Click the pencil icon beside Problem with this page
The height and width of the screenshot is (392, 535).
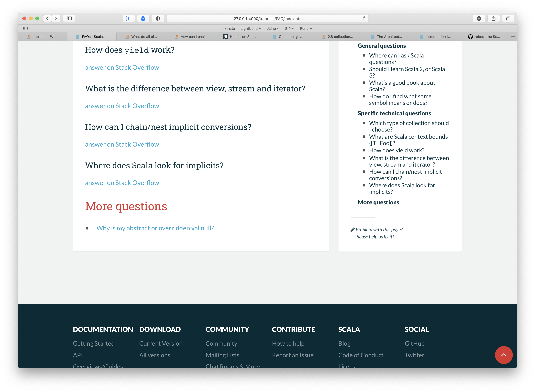point(352,229)
